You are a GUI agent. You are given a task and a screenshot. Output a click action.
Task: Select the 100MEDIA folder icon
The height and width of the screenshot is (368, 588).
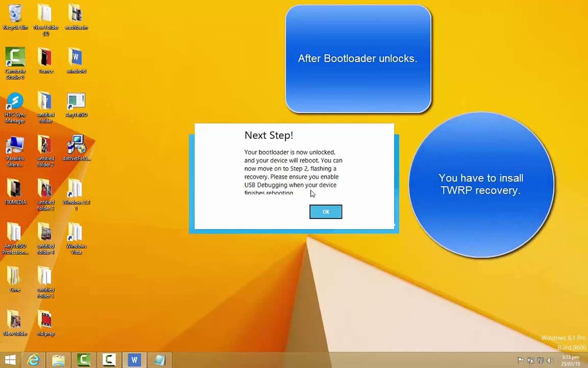15,192
